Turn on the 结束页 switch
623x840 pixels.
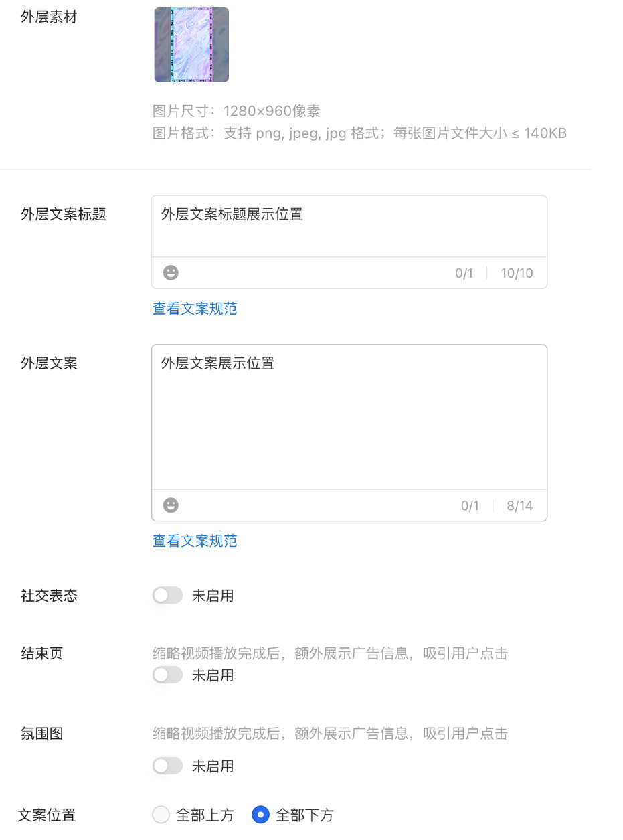coord(167,675)
